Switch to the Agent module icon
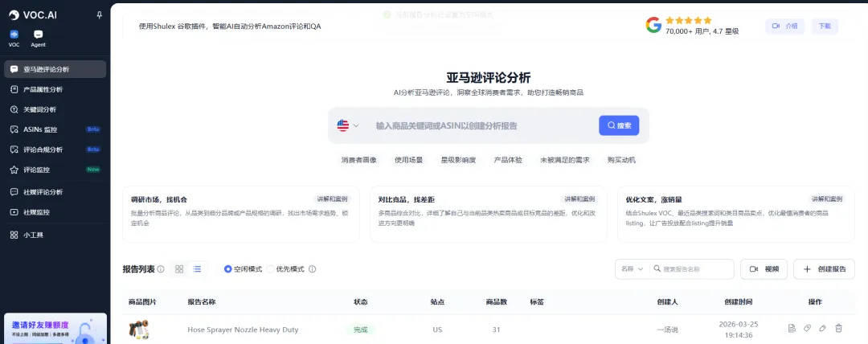 39,38
